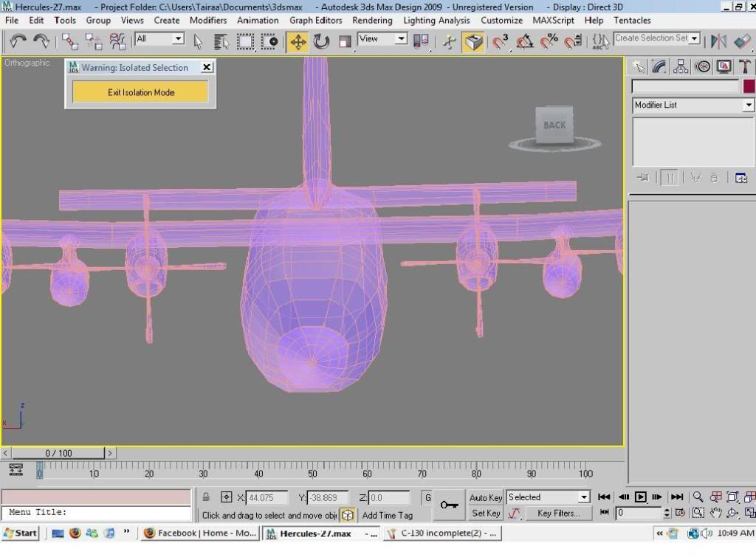Screen dimensions: 756x560
Task: Toggle Selection Lock padlock
Action: [206, 497]
